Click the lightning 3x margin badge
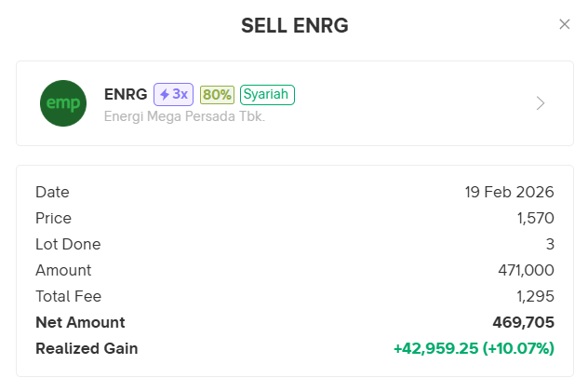 [x=173, y=94]
